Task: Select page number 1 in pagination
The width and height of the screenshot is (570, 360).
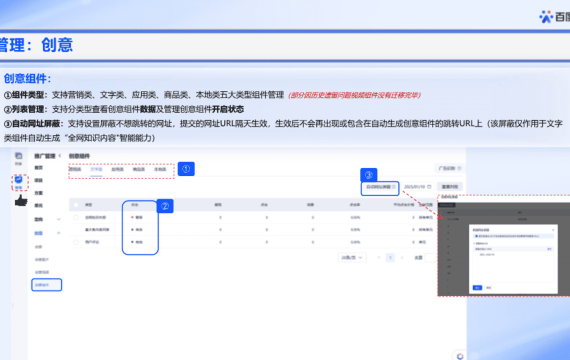Action: (x=390, y=257)
